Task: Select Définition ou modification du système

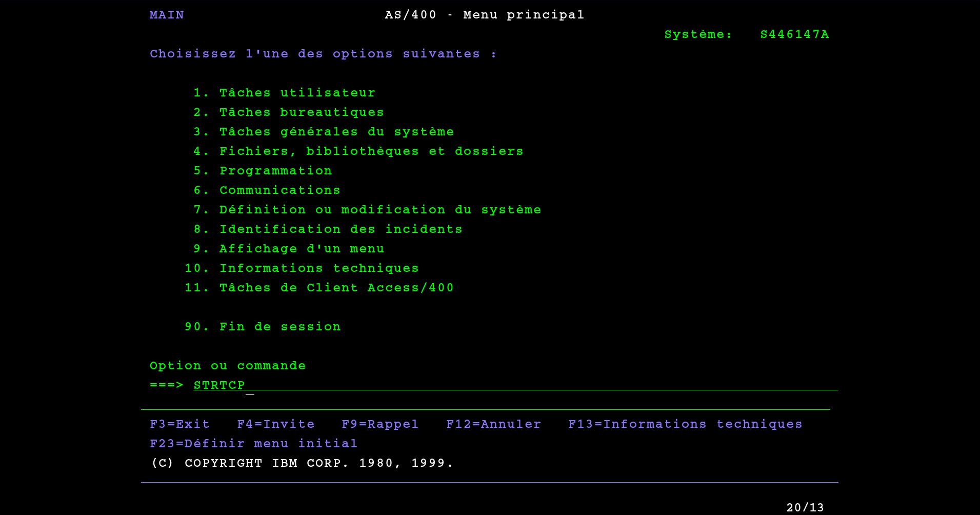Action: (380, 210)
